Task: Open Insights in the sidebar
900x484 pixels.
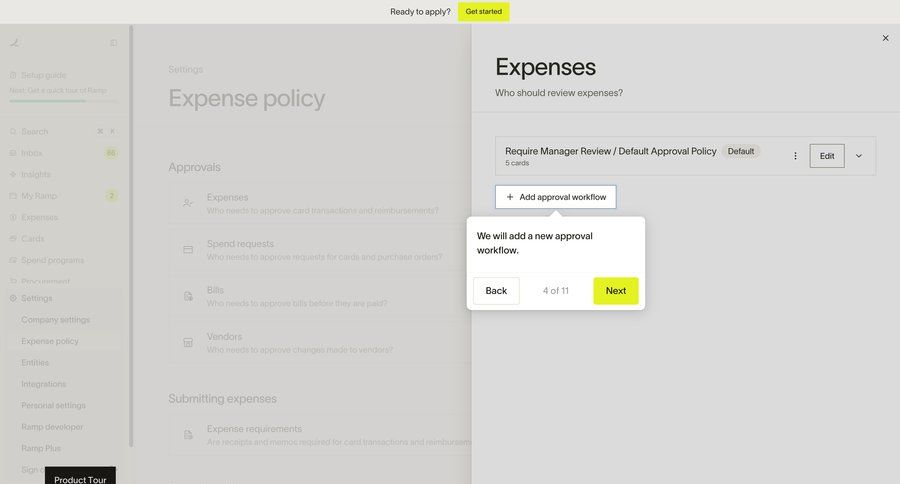Action: point(63,174)
